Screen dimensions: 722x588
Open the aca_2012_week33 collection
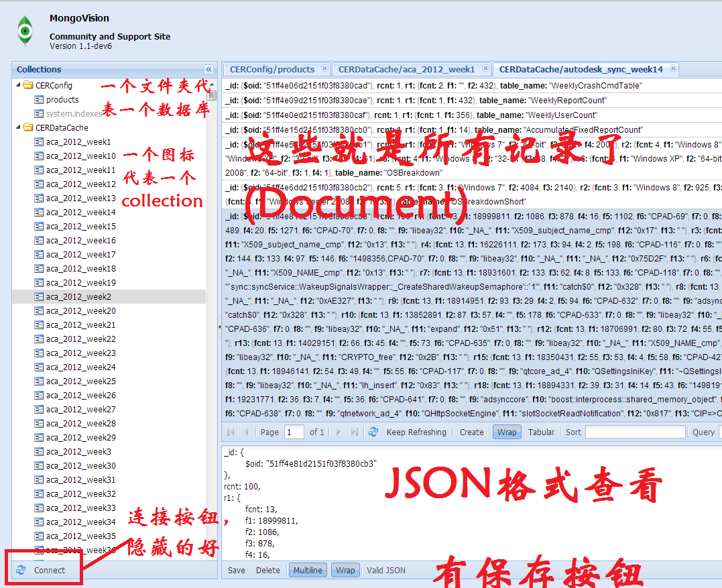tap(81, 508)
